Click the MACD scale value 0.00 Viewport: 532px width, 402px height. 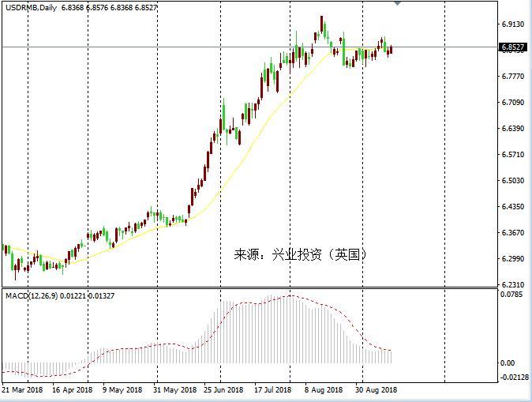pos(508,363)
